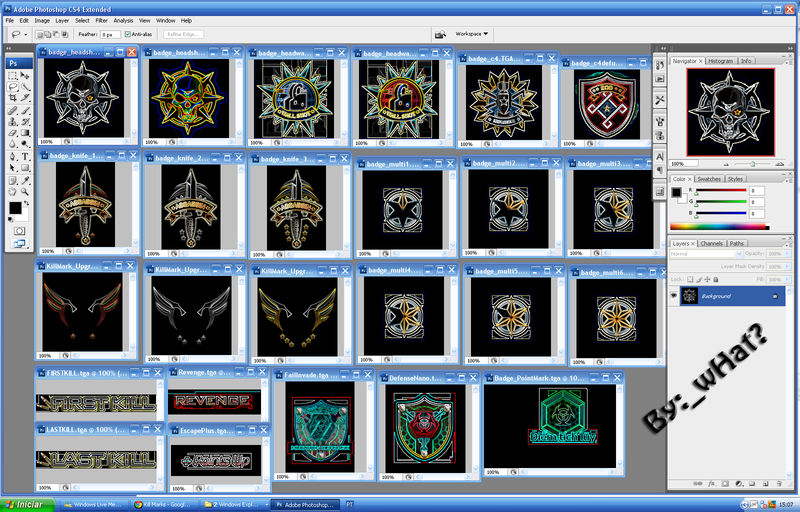The height and width of the screenshot is (512, 800).
Task: Select the Shape tool
Action: [x=25, y=168]
